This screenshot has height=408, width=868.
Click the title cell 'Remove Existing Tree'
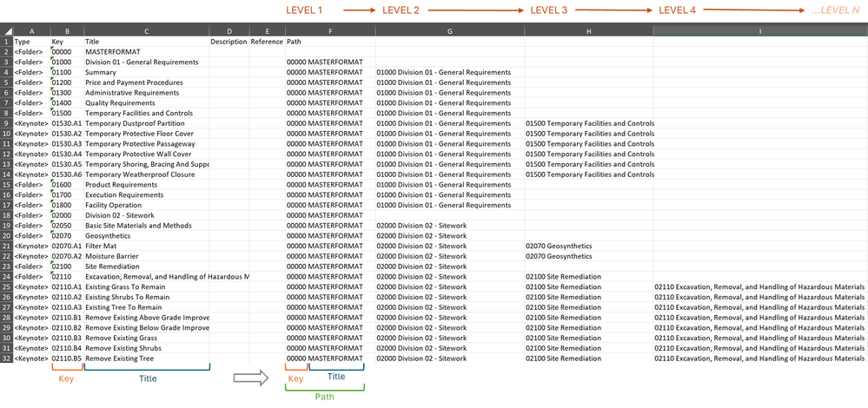pyautogui.click(x=147, y=359)
